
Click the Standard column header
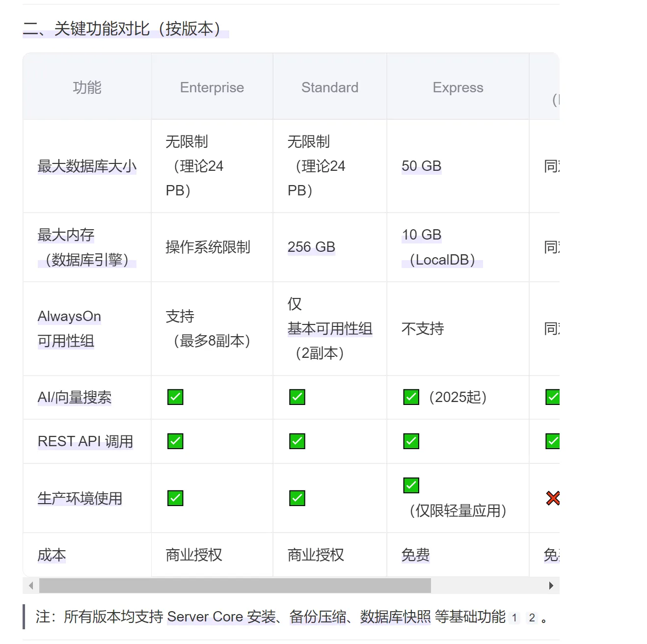[330, 87]
